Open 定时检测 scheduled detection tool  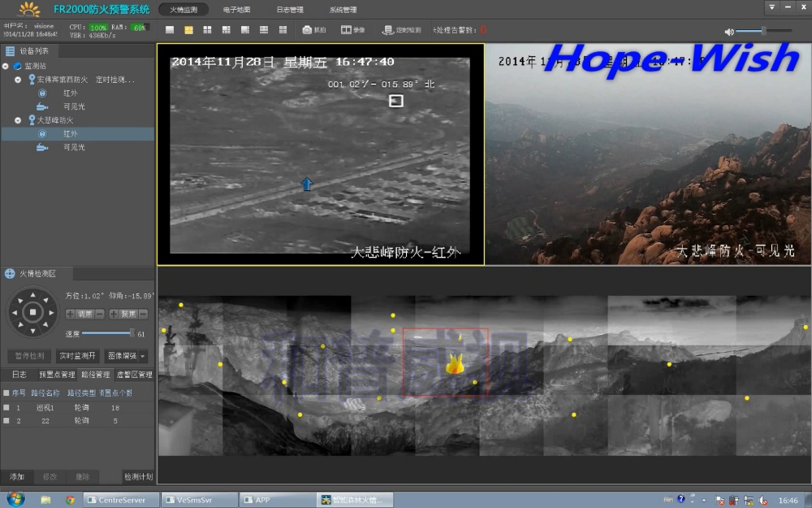tap(403, 30)
